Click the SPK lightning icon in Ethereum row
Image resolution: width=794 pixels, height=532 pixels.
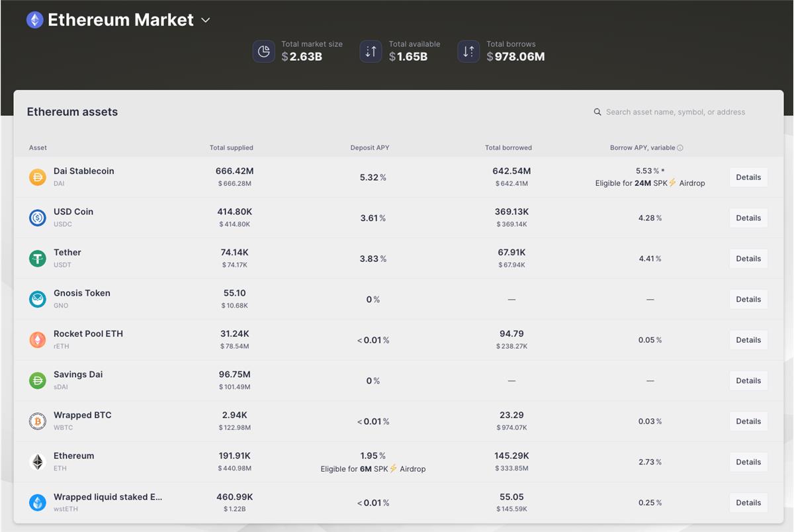point(393,468)
